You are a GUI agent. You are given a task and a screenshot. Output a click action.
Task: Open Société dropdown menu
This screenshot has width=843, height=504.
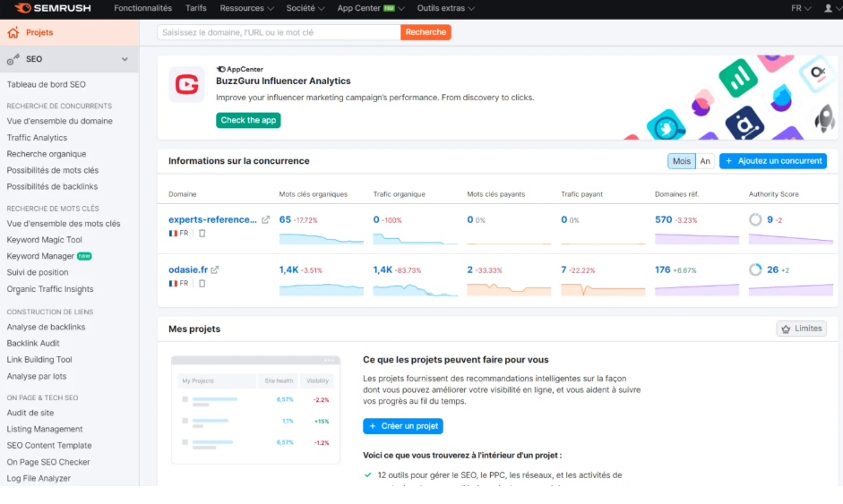coord(305,8)
